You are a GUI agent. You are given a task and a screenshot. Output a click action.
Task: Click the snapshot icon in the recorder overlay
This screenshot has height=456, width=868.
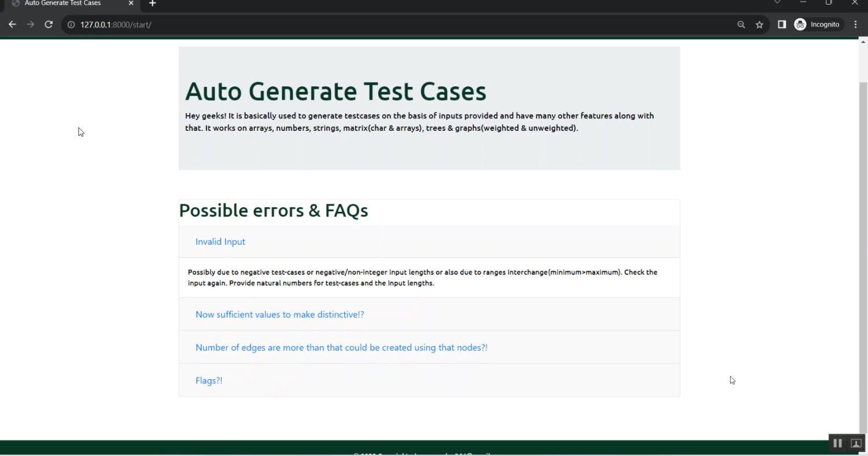click(x=855, y=443)
